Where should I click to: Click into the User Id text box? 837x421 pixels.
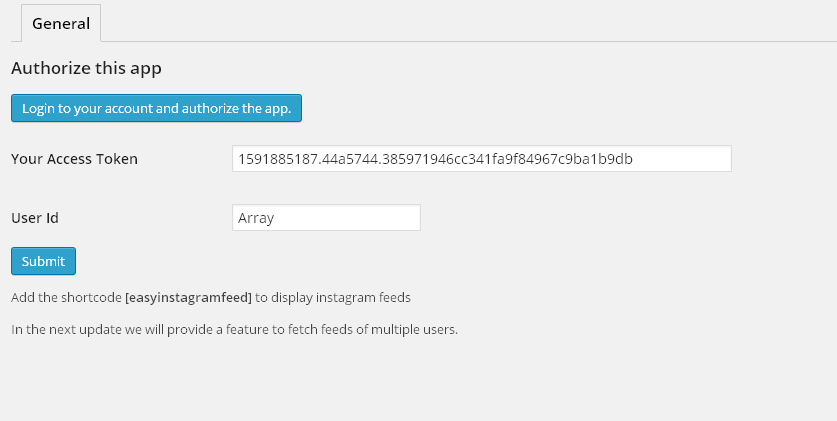(x=325, y=218)
